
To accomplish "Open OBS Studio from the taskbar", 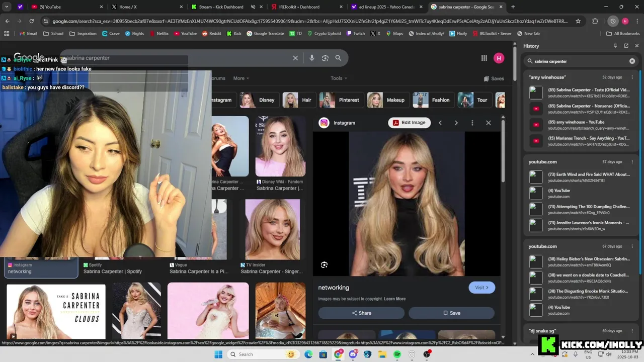I will (x=427, y=354).
